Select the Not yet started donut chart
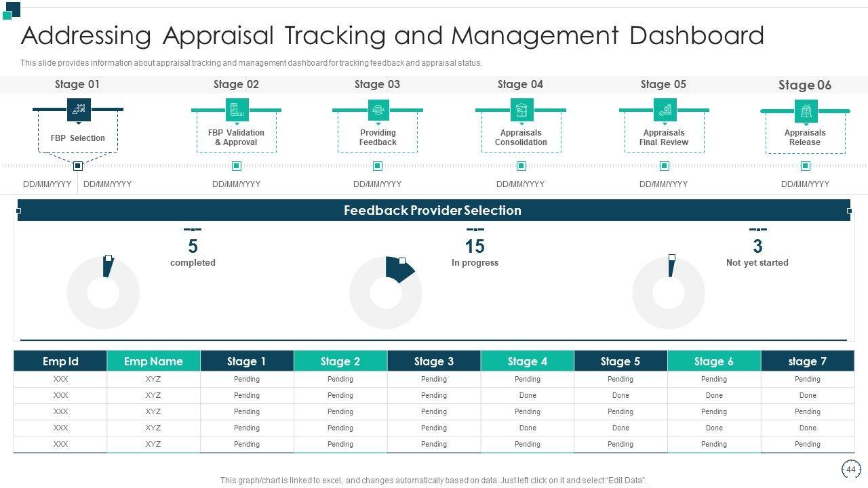This screenshot has height=488, width=868. (669, 293)
